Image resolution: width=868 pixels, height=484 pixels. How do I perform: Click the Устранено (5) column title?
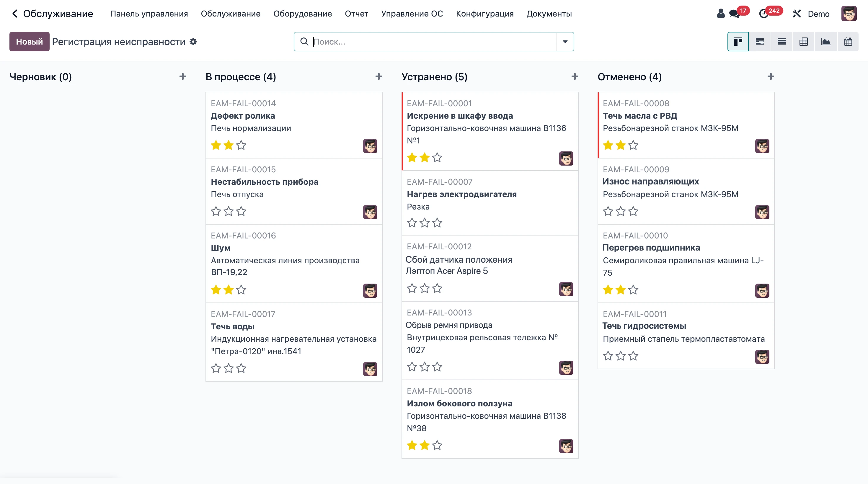(x=434, y=77)
